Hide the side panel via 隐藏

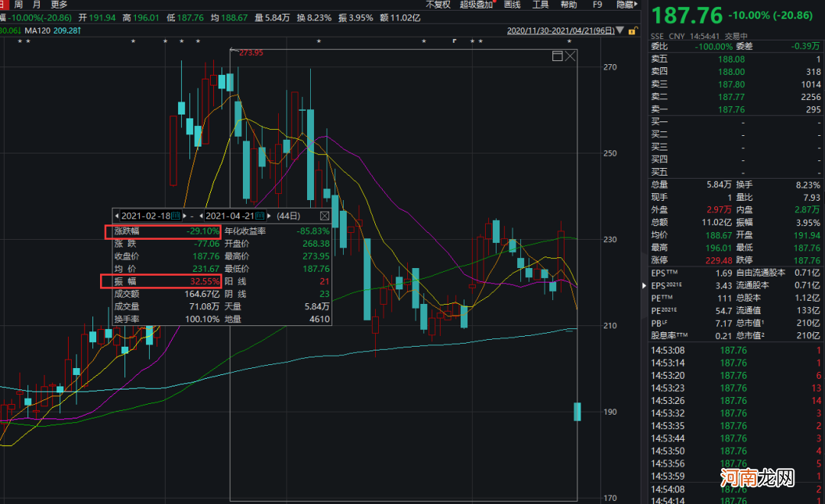[x=624, y=5]
